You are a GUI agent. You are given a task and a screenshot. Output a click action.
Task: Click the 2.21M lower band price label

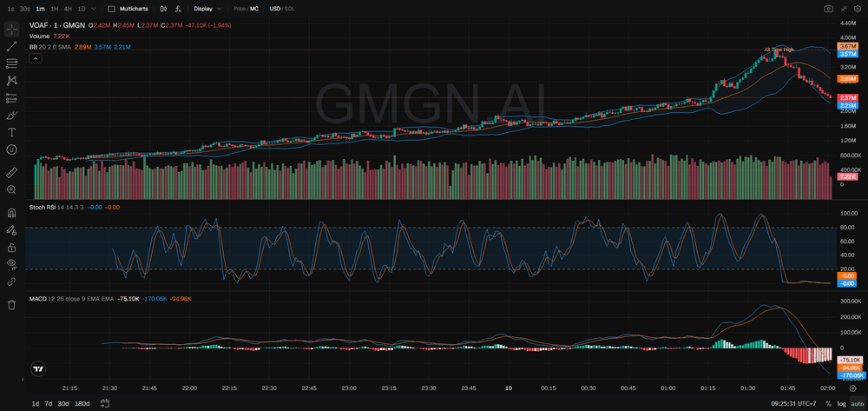849,105
